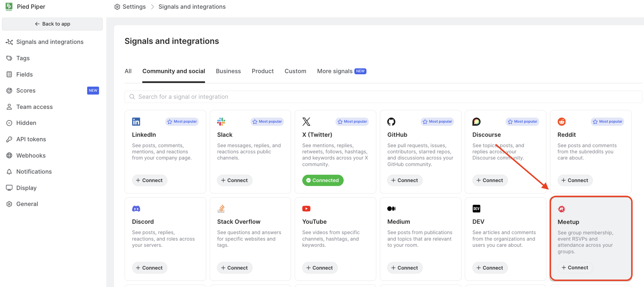Viewport: 644px width, 287px height.
Task: Connect the Medium integration
Action: pos(405,268)
